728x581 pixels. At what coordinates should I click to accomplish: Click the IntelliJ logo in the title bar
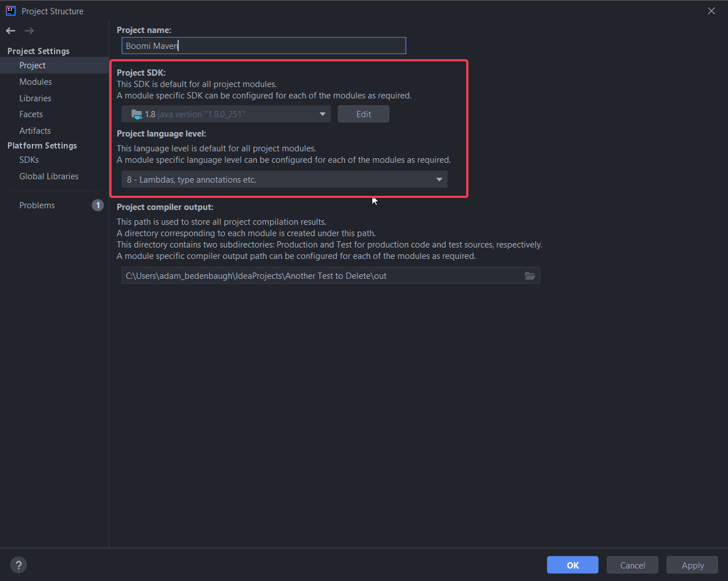pos(11,10)
